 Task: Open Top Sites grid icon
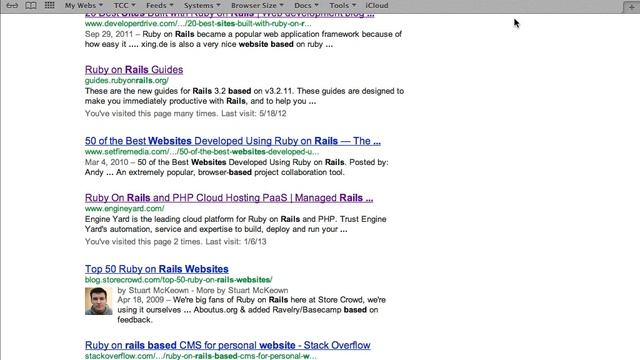click(x=49, y=5)
